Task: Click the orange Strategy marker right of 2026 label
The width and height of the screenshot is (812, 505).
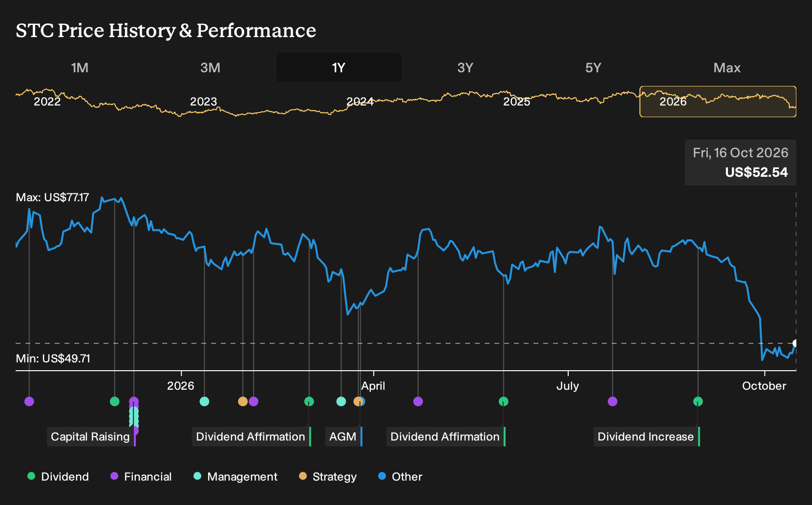Action: click(x=243, y=401)
